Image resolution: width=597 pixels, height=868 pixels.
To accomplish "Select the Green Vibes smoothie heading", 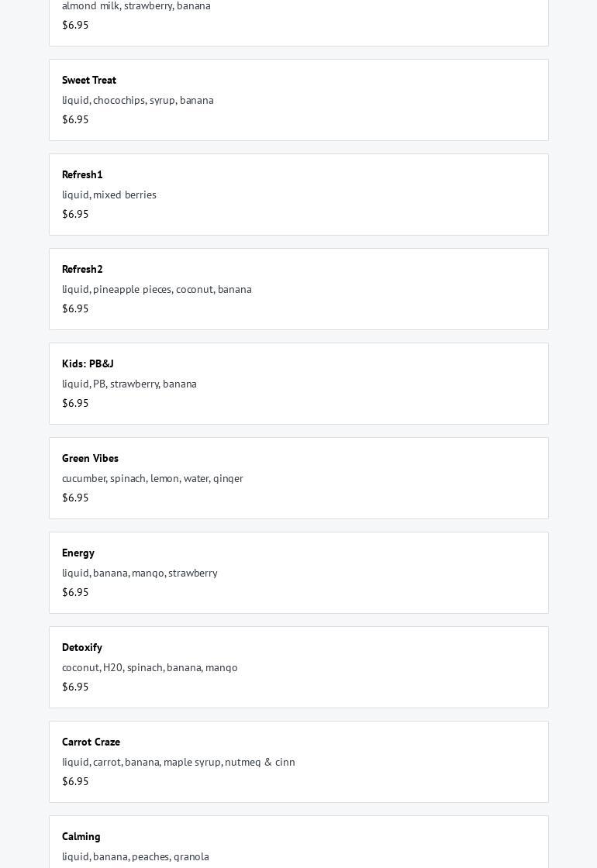I will [90, 458].
